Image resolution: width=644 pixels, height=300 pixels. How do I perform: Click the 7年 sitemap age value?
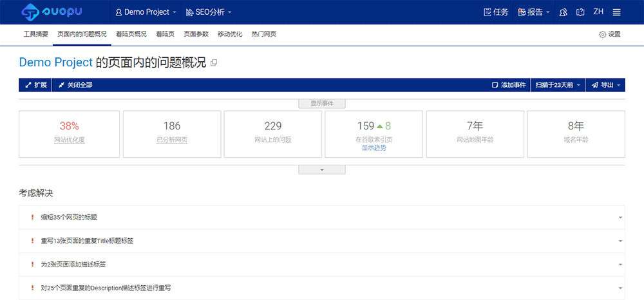pyautogui.click(x=475, y=126)
